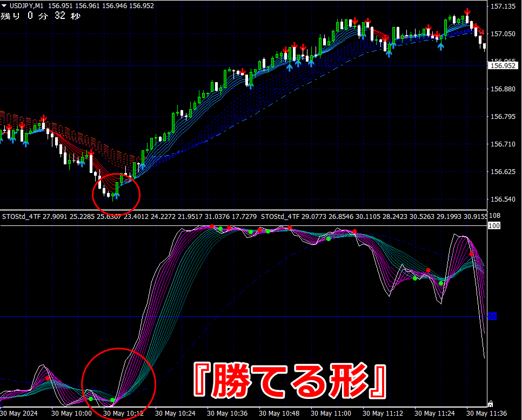The image size is (522, 420).
Task: Select the red sell arrow at the chart's highest peak
Action: click(x=467, y=12)
